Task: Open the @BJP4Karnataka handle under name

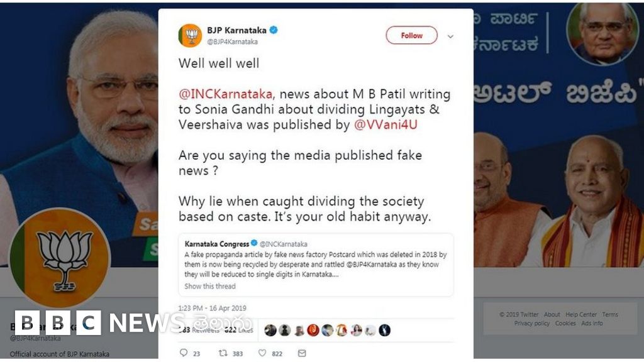Action: point(233,42)
